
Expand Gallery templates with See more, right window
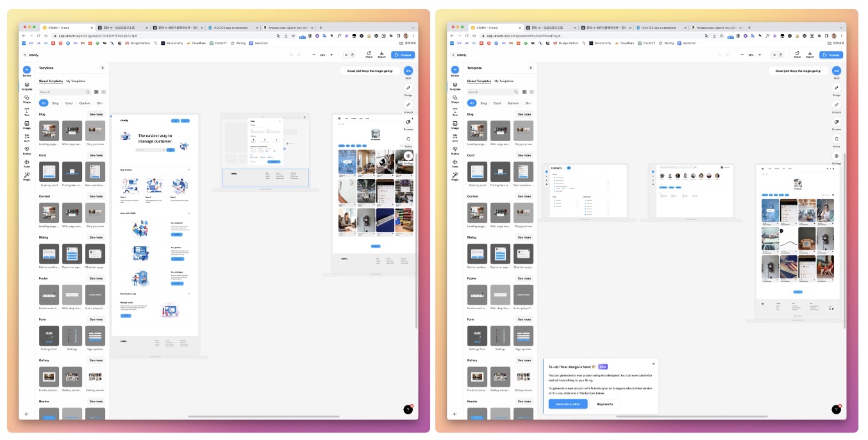pyautogui.click(x=524, y=360)
